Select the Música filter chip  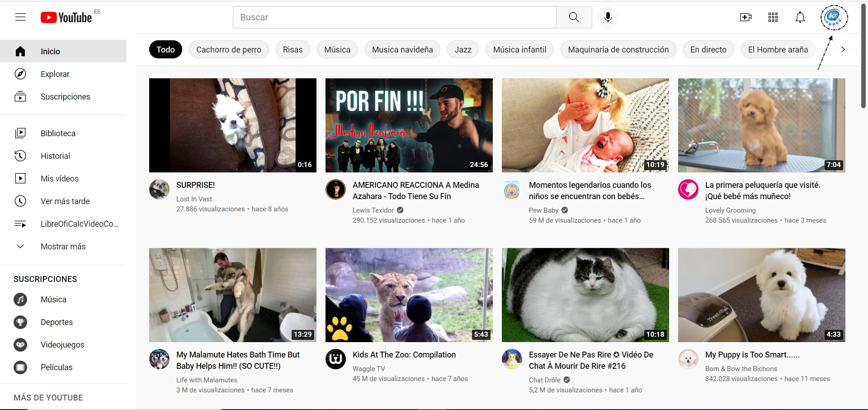(x=337, y=49)
